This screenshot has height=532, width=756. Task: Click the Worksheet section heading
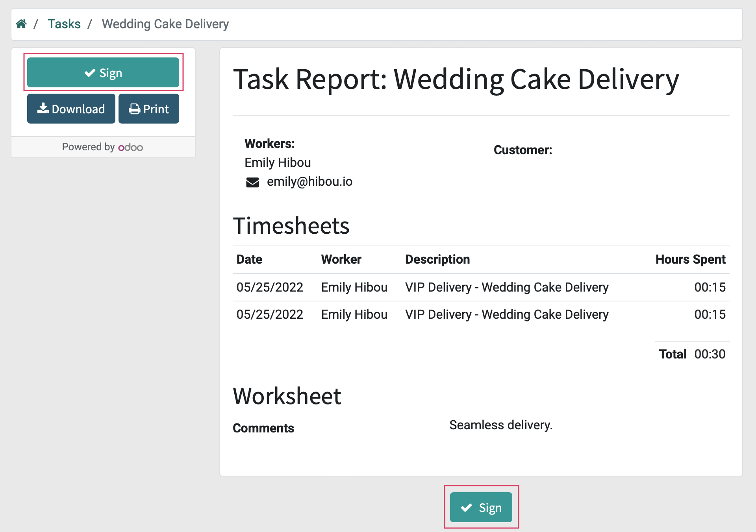click(287, 396)
